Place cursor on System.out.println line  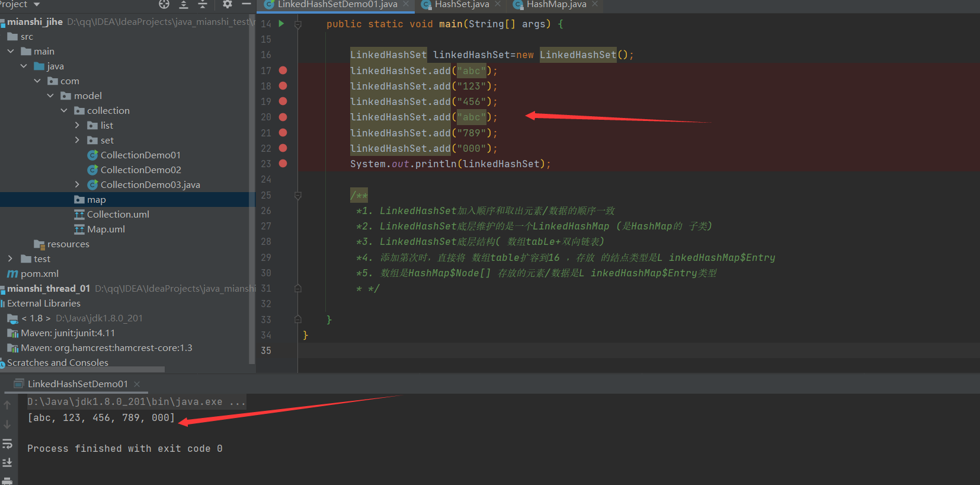450,164
